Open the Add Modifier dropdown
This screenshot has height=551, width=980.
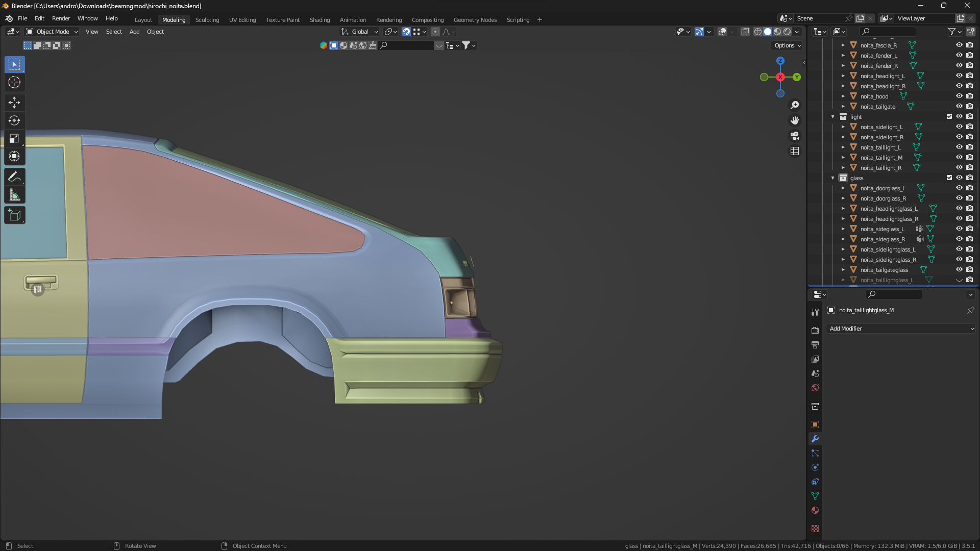tap(901, 329)
